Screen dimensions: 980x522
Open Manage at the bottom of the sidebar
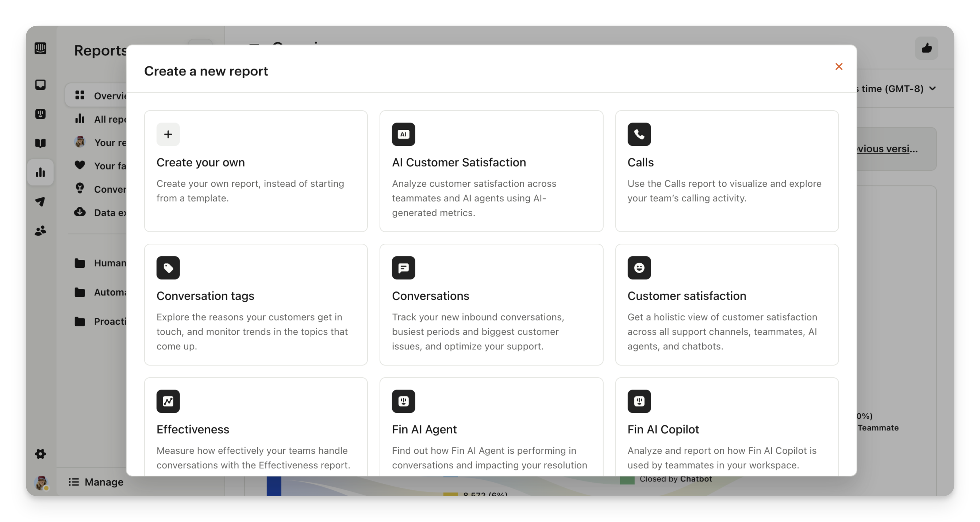pos(96,482)
